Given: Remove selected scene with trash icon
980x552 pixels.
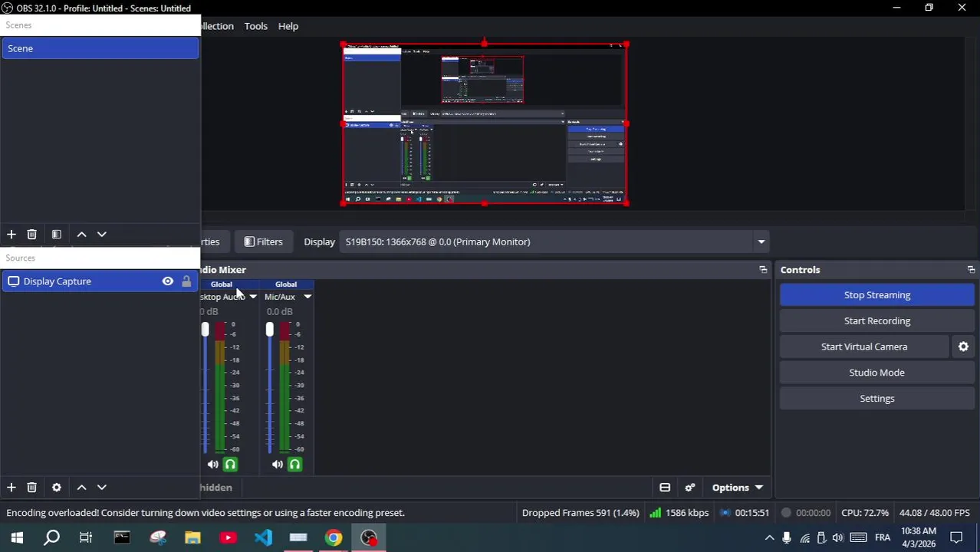Looking at the screenshot, I should click(x=31, y=235).
